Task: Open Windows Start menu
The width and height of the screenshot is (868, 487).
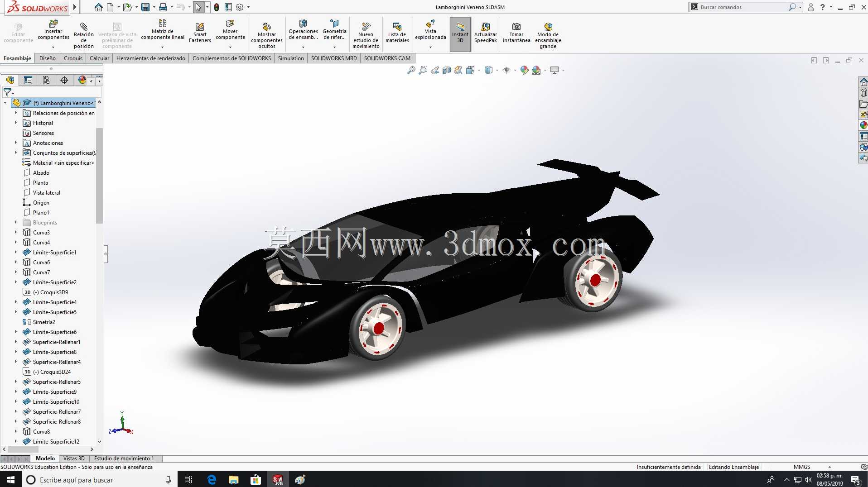Action: click(x=11, y=480)
